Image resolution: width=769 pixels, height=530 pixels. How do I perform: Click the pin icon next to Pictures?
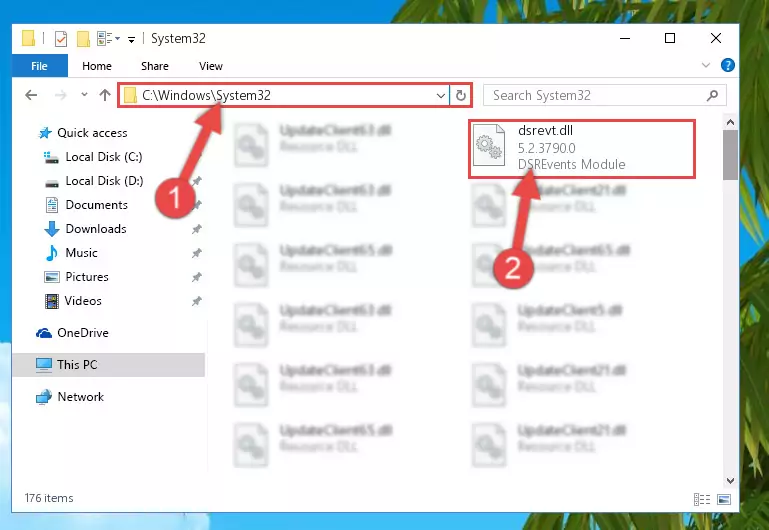tap(197, 277)
